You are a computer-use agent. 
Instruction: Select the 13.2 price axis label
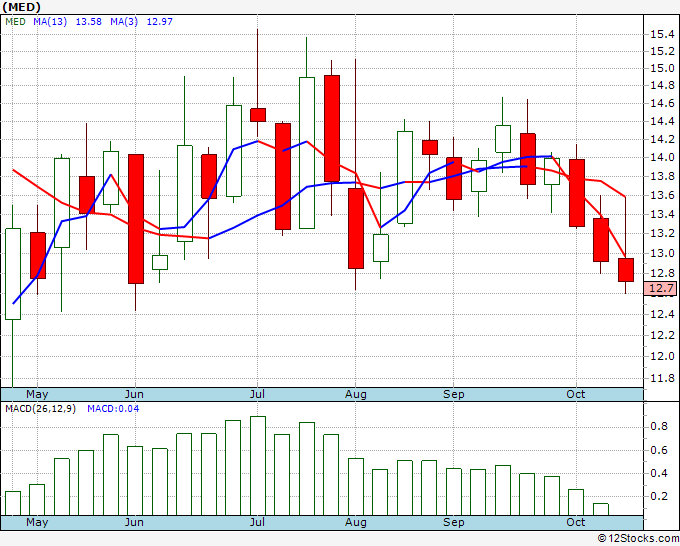pos(662,233)
